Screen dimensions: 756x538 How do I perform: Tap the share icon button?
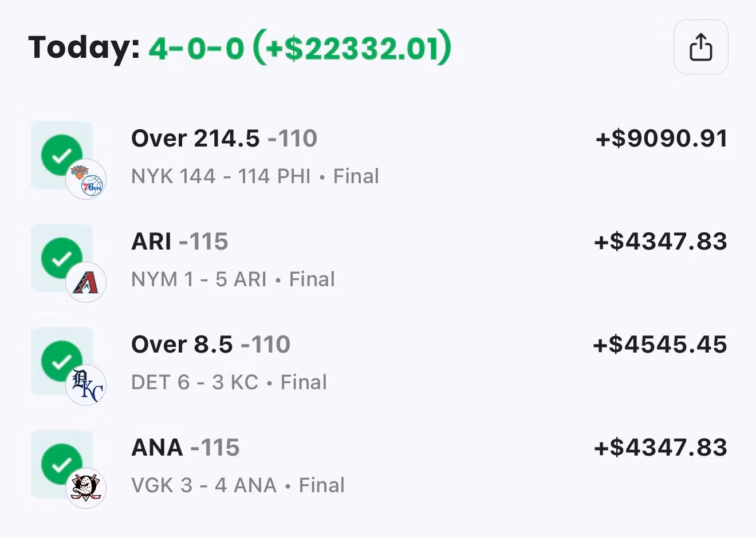(x=701, y=47)
